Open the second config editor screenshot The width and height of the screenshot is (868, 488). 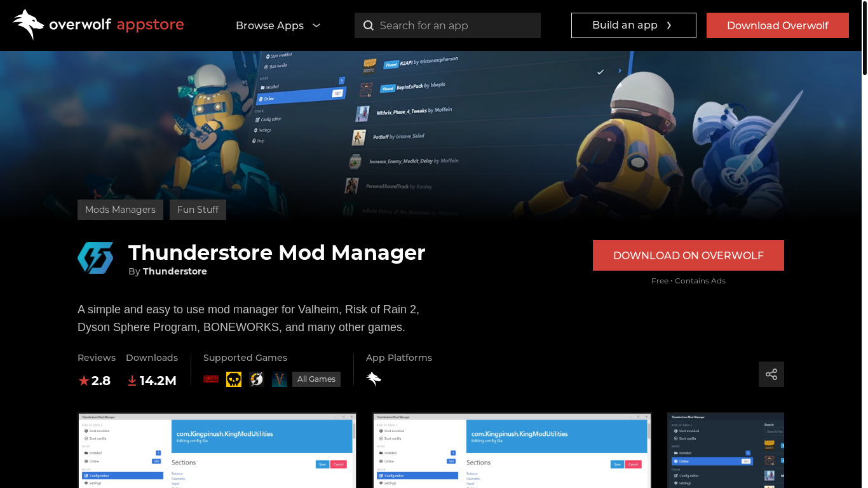[512, 451]
